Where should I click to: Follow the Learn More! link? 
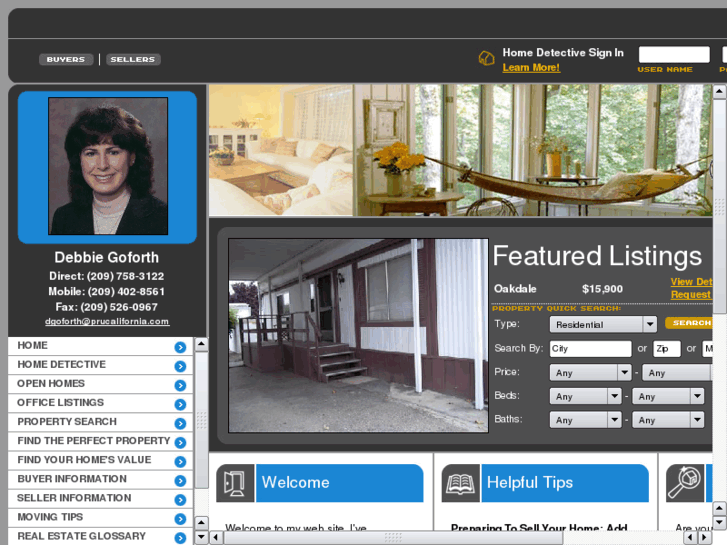click(x=531, y=68)
